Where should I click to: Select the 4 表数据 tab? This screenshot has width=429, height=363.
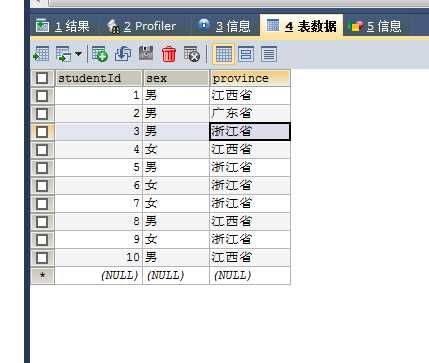[x=301, y=25]
